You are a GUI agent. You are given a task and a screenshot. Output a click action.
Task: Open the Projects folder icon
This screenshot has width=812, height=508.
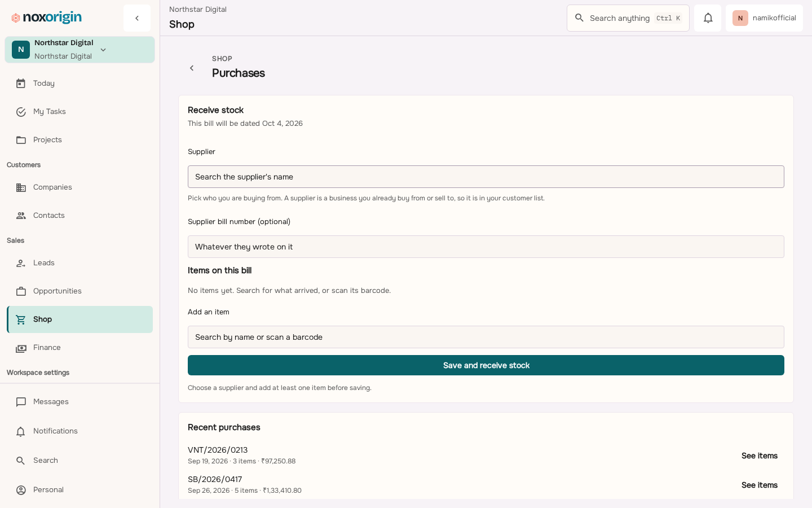pyautogui.click(x=21, y=140)
